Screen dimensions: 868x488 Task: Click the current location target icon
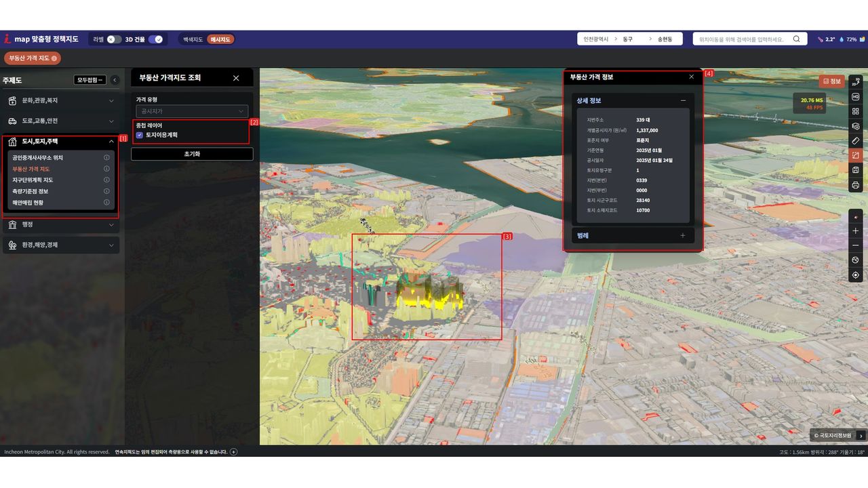(x=855, y=275)
